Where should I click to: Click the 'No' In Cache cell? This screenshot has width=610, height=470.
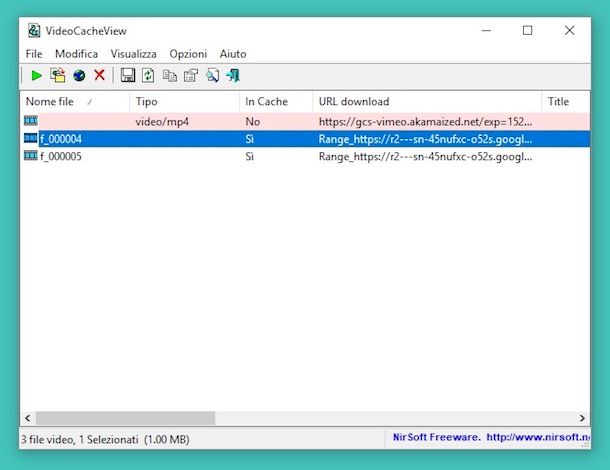253,122
